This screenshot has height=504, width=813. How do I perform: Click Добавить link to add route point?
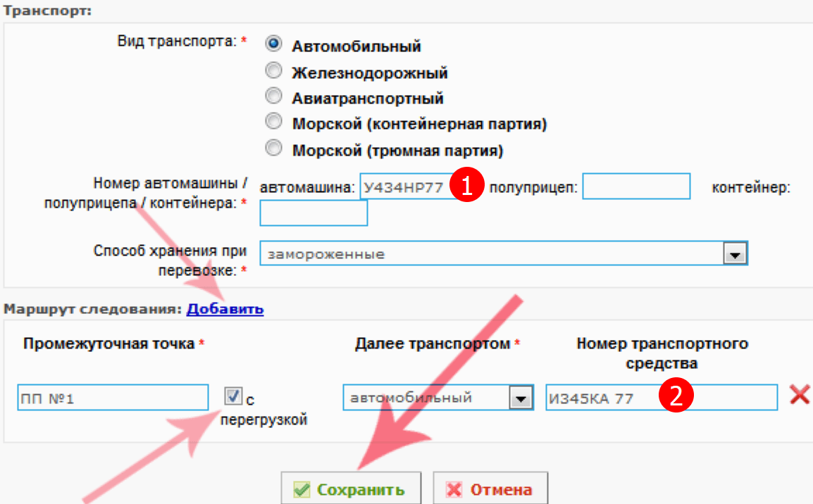(225, 308)
